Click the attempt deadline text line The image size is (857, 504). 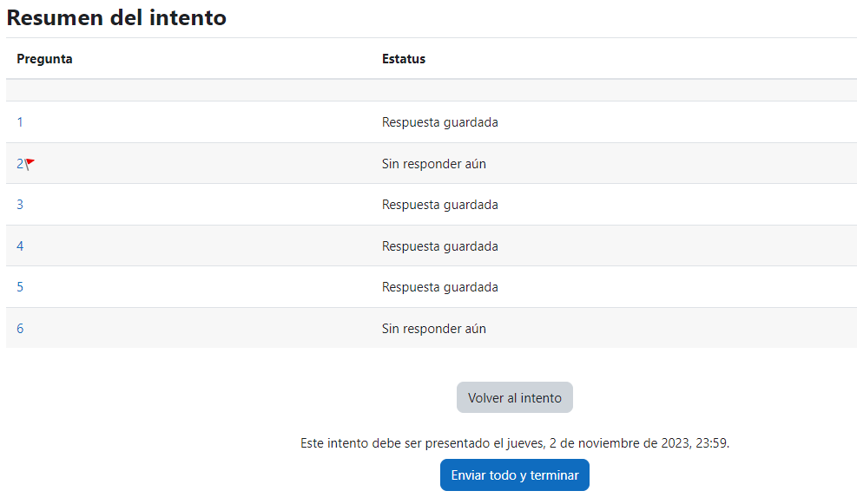[x=514, y=443]
